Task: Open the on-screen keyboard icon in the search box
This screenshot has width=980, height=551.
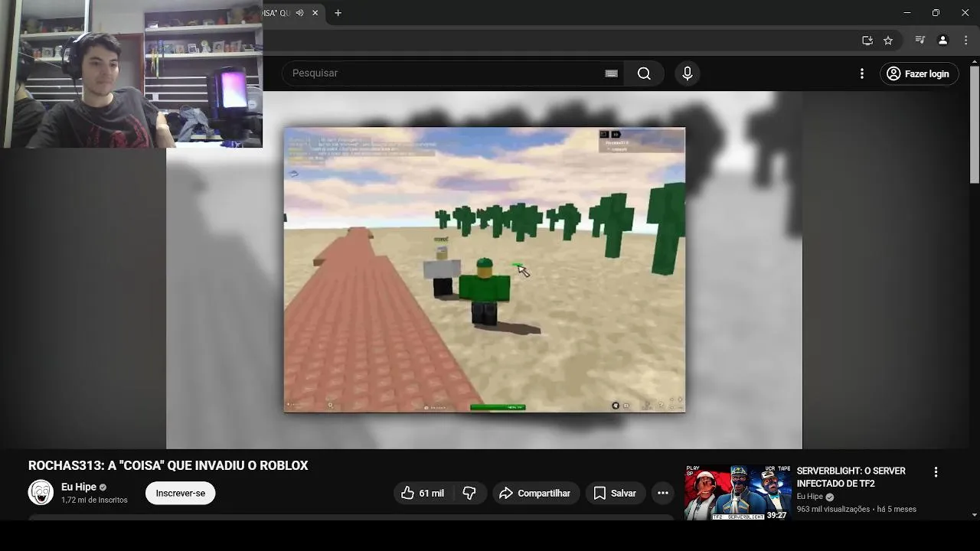Action: coord(611,73)
